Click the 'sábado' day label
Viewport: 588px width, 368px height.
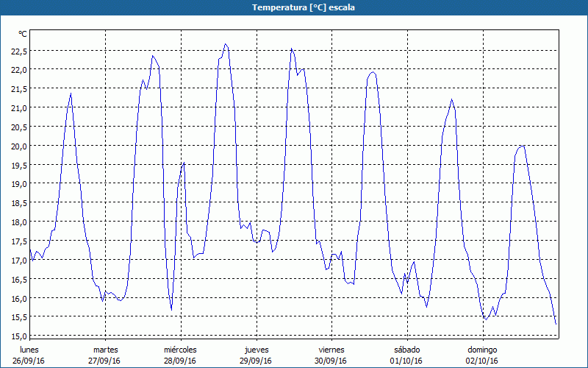(406, 350)
